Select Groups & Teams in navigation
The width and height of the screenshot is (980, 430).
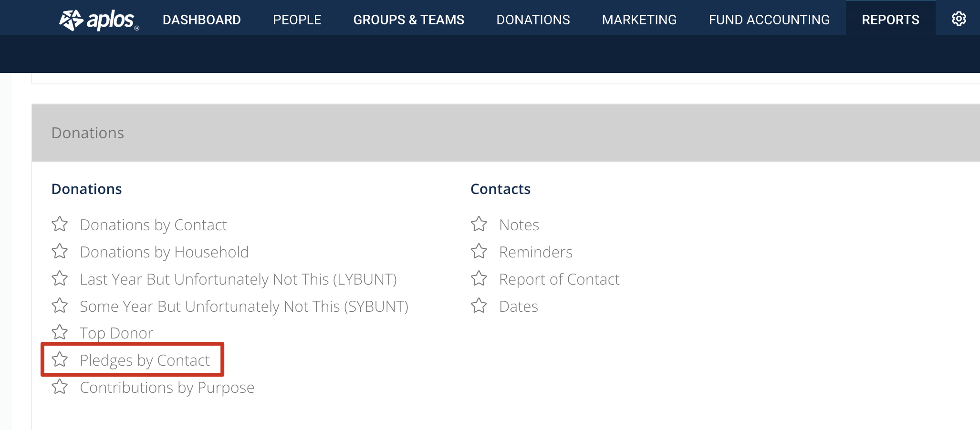point(409,20)
